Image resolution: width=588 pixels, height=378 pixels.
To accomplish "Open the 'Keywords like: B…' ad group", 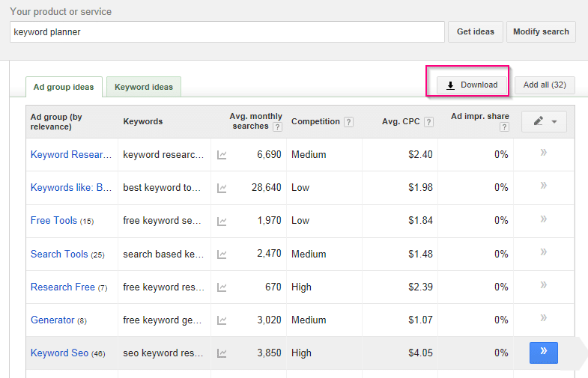I will coord(71,188).
